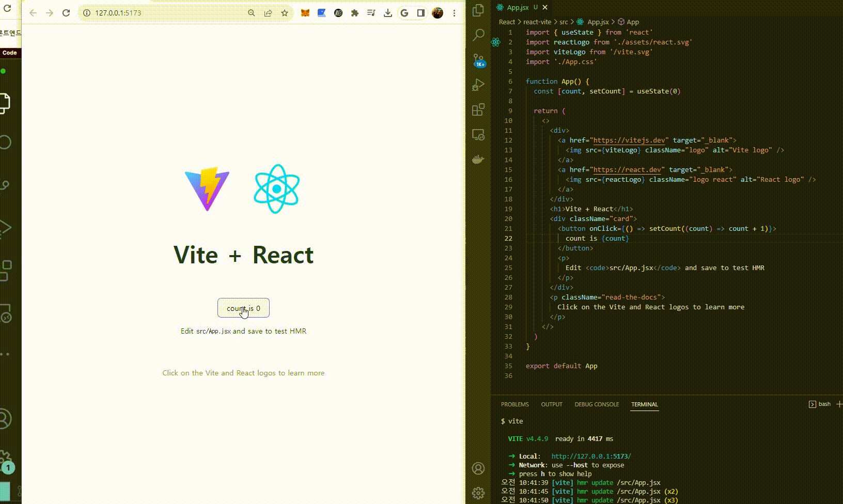This screenshot has height=504, width=843.
Task: Reload the 127.0.0.1:5173 page
Action: pyautogui.click(x=66, y=13)
